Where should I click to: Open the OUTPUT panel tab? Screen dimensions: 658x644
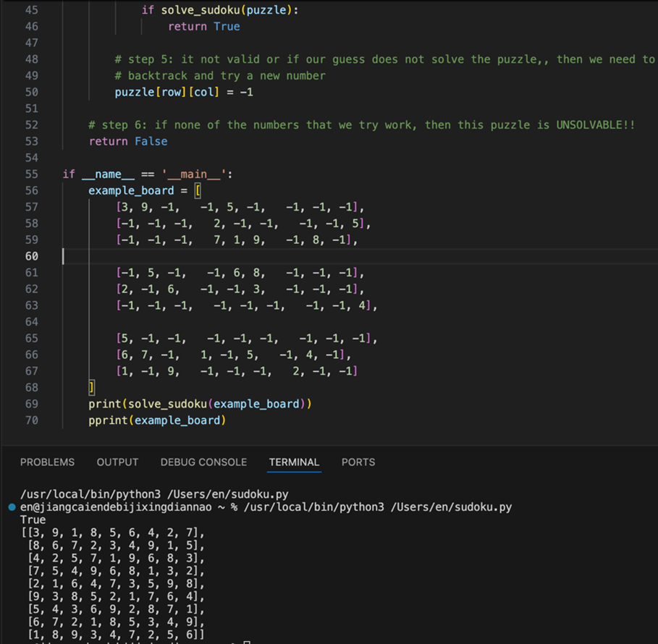click(117, 462)
